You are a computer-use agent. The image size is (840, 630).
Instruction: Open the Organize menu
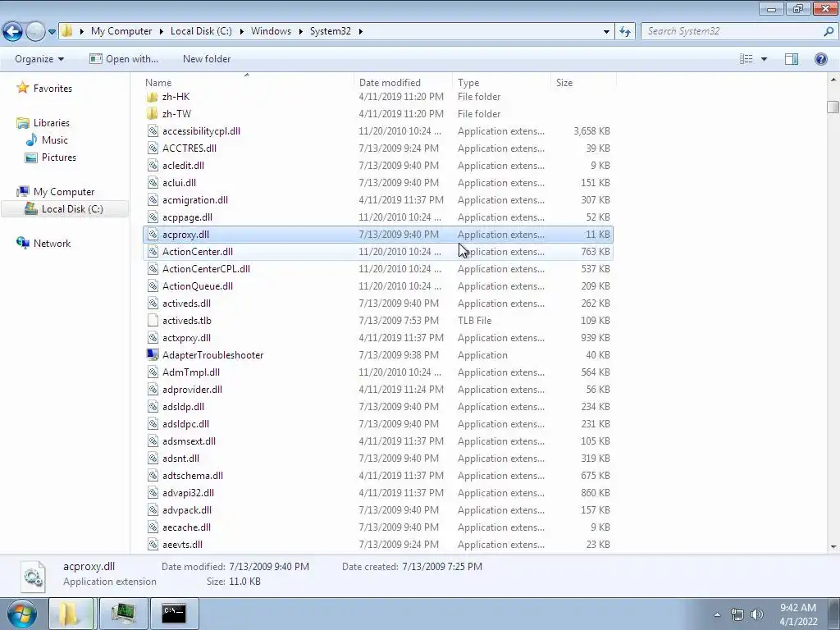[39, 59]
